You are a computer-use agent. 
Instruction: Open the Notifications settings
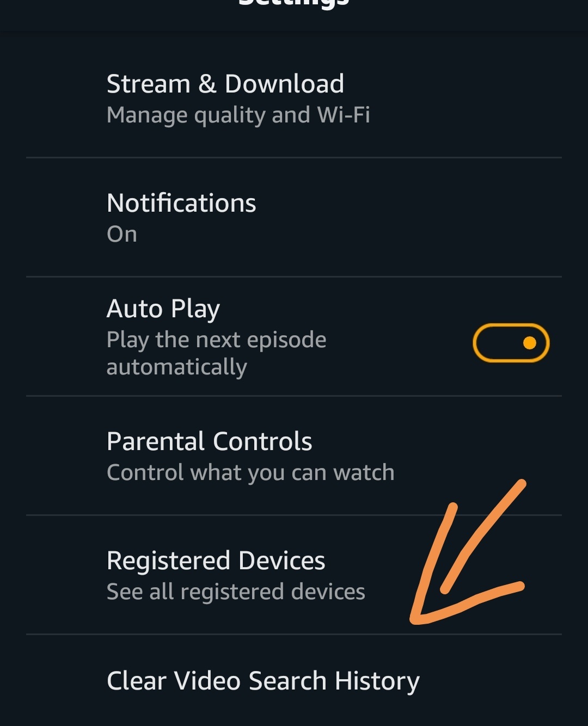tap(294, 218)
